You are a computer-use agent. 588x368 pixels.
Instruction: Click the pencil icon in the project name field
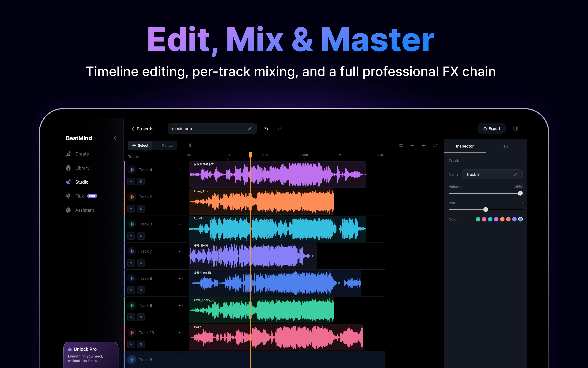click(249, 129)
